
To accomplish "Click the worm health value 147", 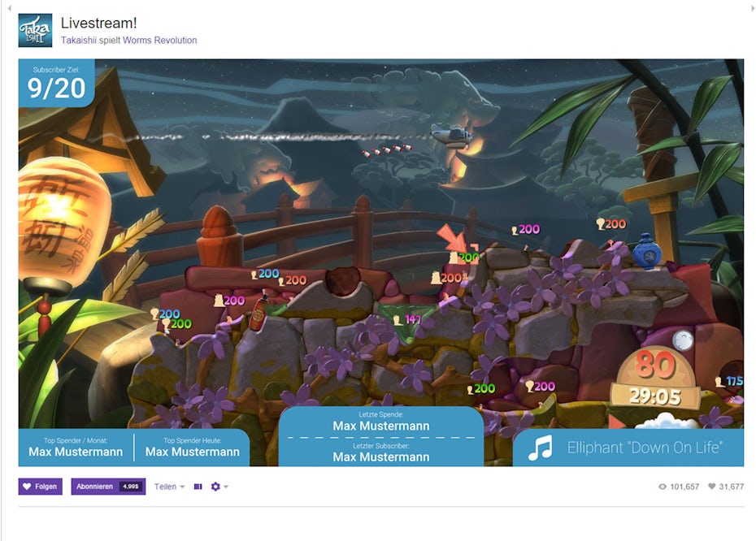I will pos(413,319).
